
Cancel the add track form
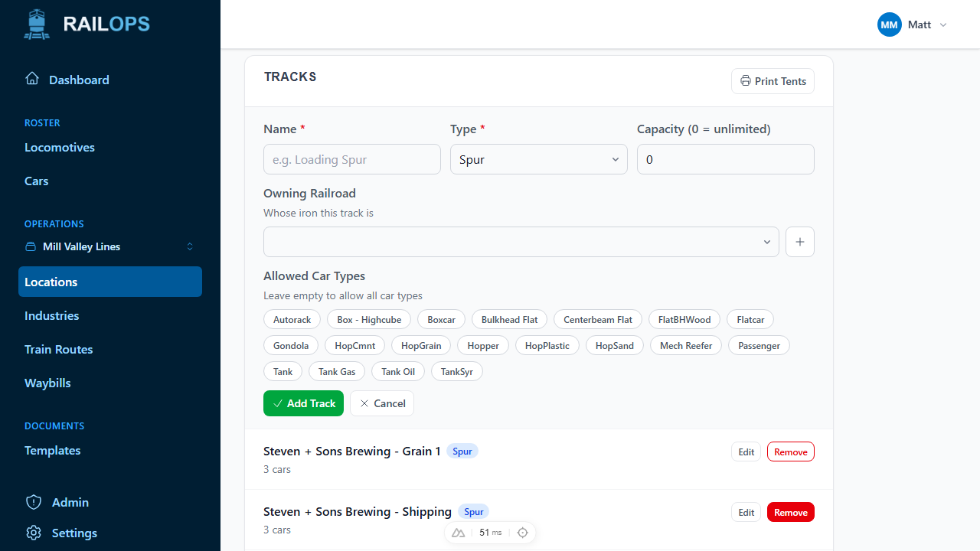[x=382, y=403]
